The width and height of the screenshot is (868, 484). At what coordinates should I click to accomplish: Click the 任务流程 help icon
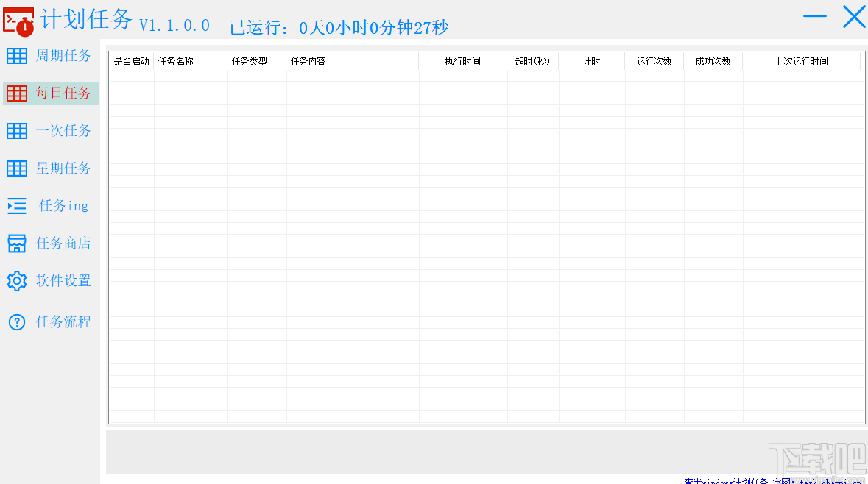[17, 321]
